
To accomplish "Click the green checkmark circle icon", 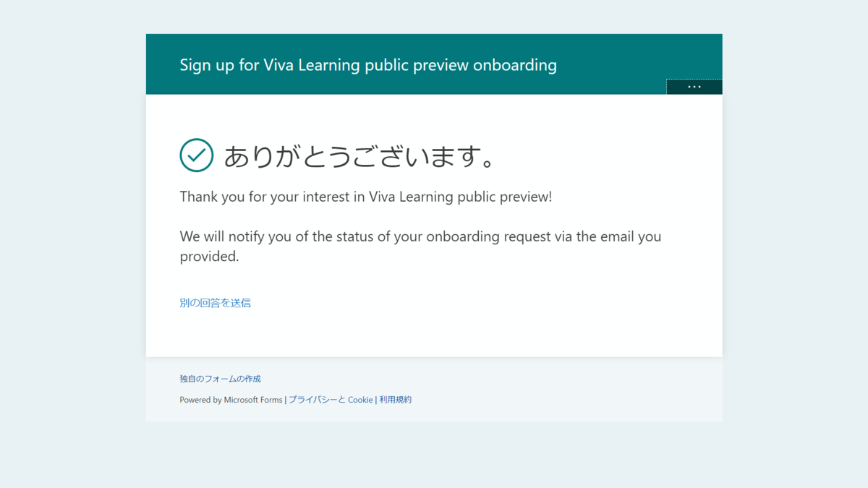I will click(197, 155).
